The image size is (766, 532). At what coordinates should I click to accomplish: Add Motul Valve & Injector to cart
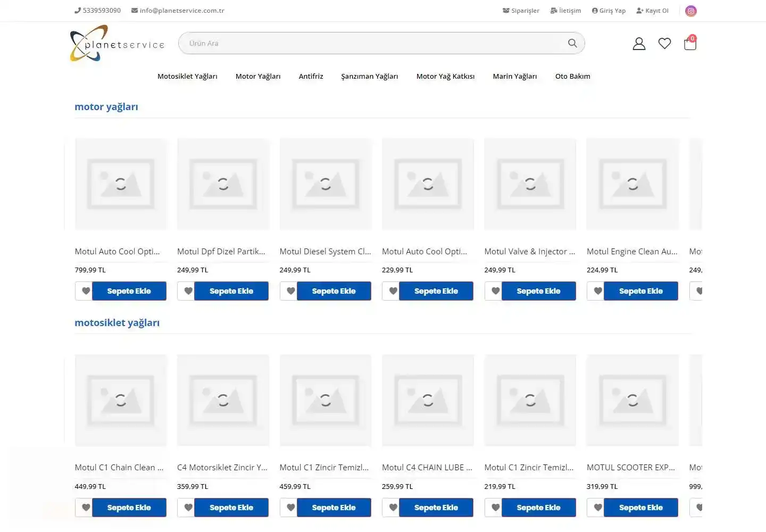click(539, 291)
